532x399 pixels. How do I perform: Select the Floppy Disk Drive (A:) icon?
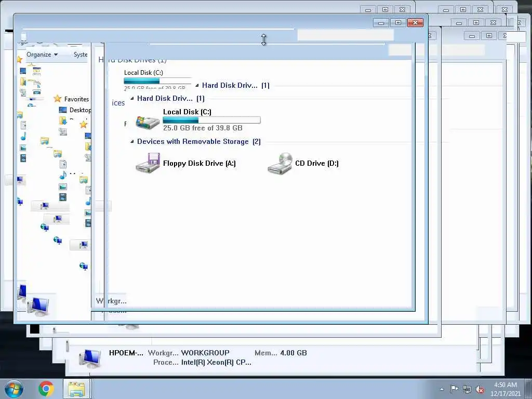click(x=148, y=163)
